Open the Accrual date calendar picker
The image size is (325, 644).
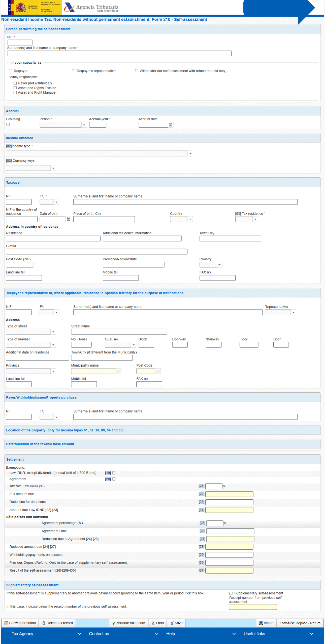[x=170, y=125]
